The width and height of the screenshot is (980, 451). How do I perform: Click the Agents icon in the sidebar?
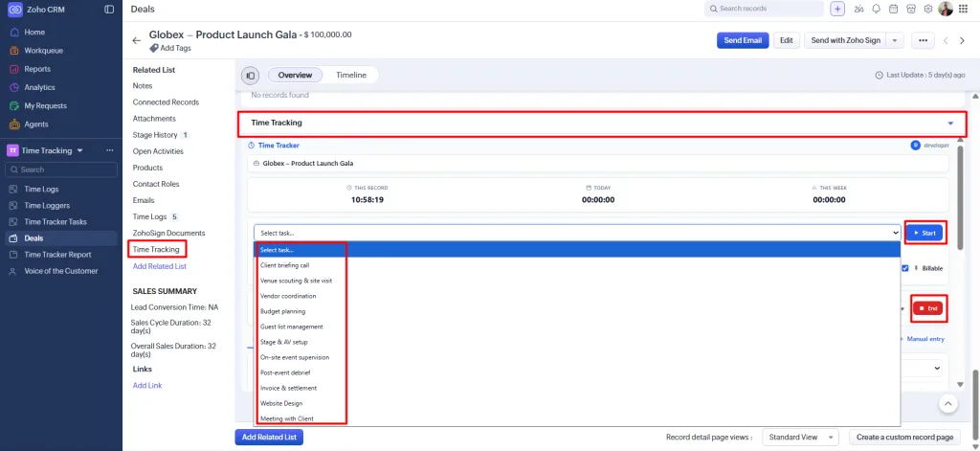(14, 124)
